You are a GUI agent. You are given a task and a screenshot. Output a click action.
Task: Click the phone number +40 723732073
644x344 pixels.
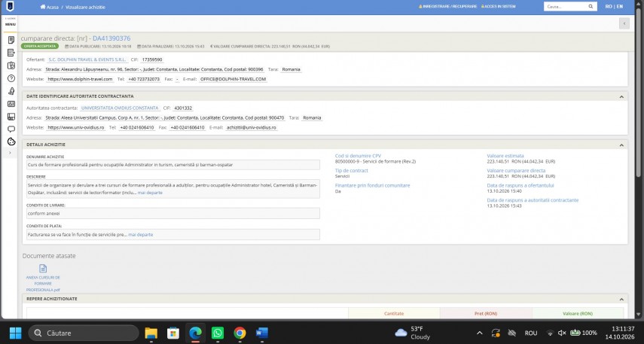pos(144,79)
